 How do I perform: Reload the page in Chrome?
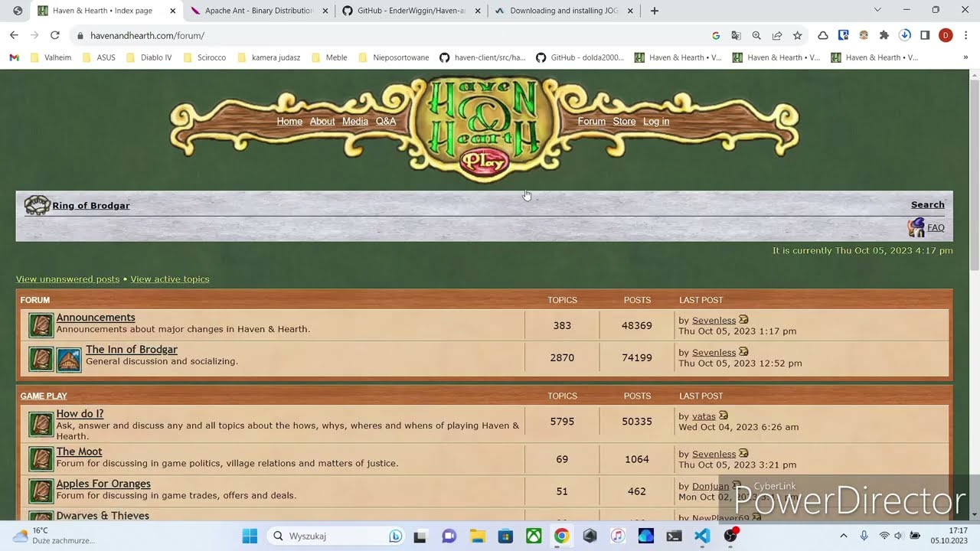pos(55,35)
